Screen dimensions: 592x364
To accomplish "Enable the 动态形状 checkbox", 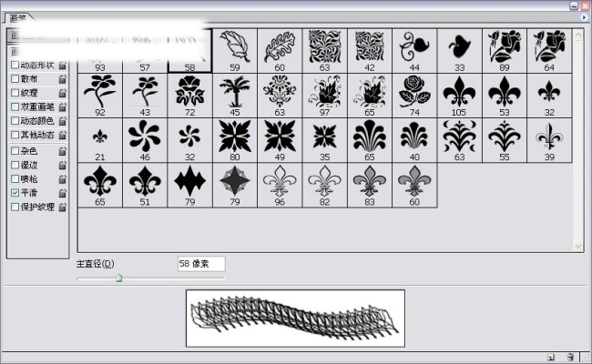I will coord(15,65).
